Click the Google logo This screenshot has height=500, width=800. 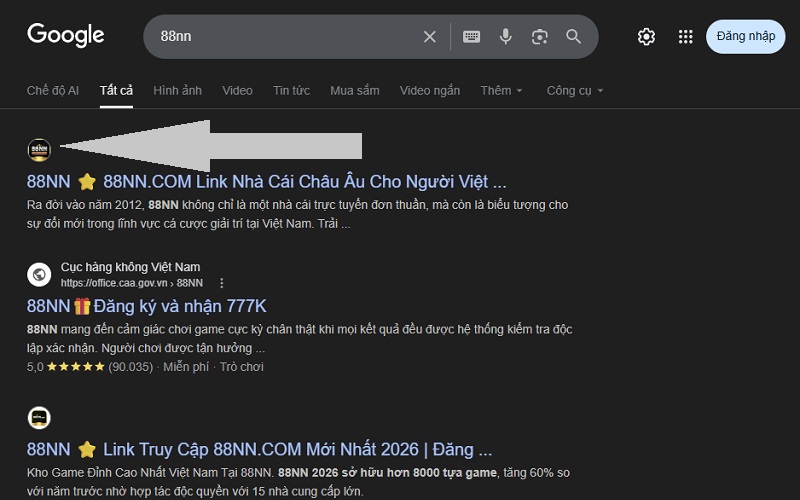point(66,35)
